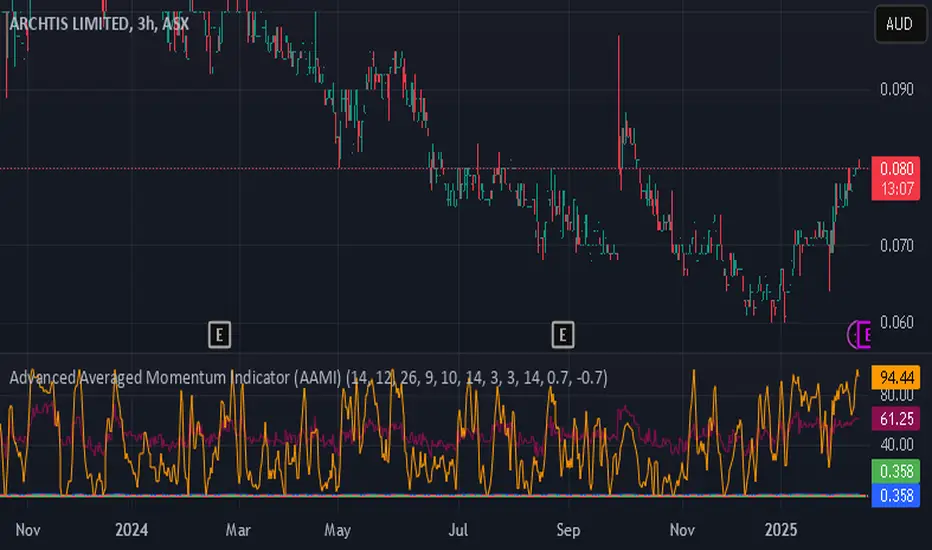Image resolution: width=932 pixels, height=550 pixels.
Task: Click the 0.090 price axis label
Action: point(896,90)
